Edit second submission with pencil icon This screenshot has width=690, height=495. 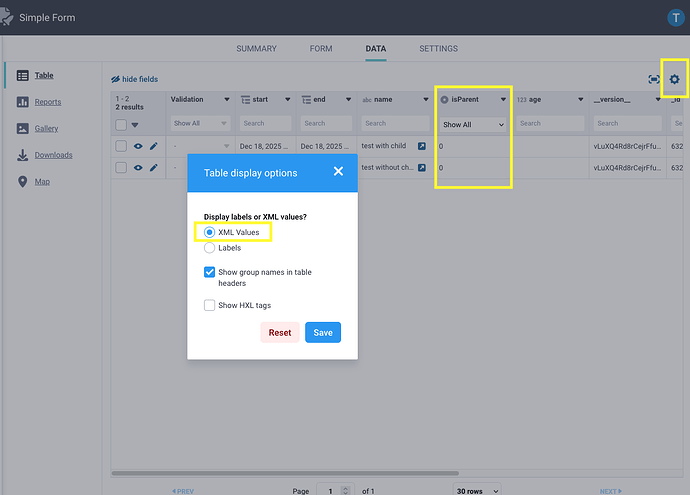point(154,168)
